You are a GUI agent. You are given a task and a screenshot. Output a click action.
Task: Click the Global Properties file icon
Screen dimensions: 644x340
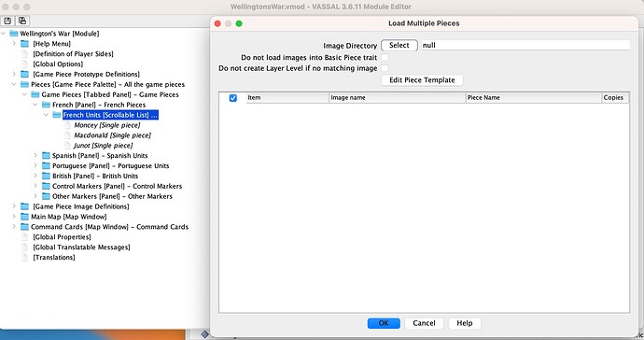click(24, 237)
